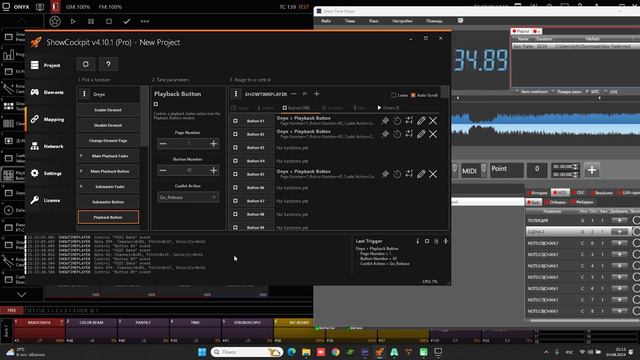Image resolution: width=640 pixels, height=360 pixels.
Task: Increase the Page Number with plus
Action: coord(213,144)
